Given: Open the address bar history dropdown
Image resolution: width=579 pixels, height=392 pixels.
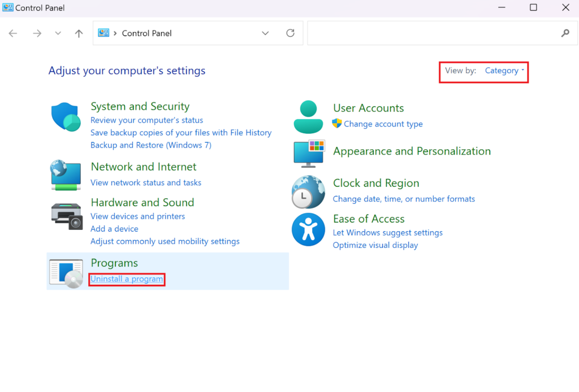Looking at the screenshot, I should [x=265, y=33].
